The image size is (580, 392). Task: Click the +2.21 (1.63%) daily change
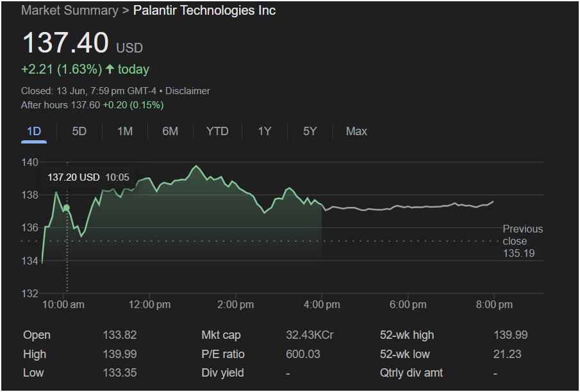click(62, 69)
